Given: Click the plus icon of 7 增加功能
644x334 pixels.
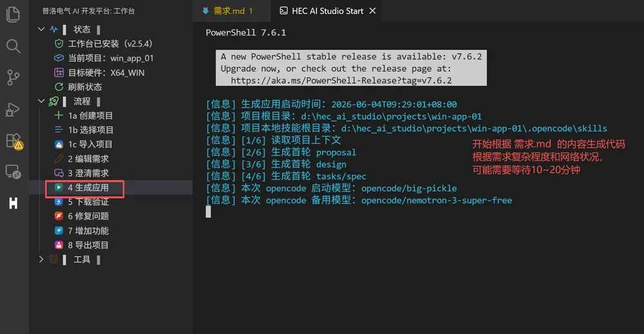Looking at the screenshot, I should pyautogui.click(x=59, y=231).
